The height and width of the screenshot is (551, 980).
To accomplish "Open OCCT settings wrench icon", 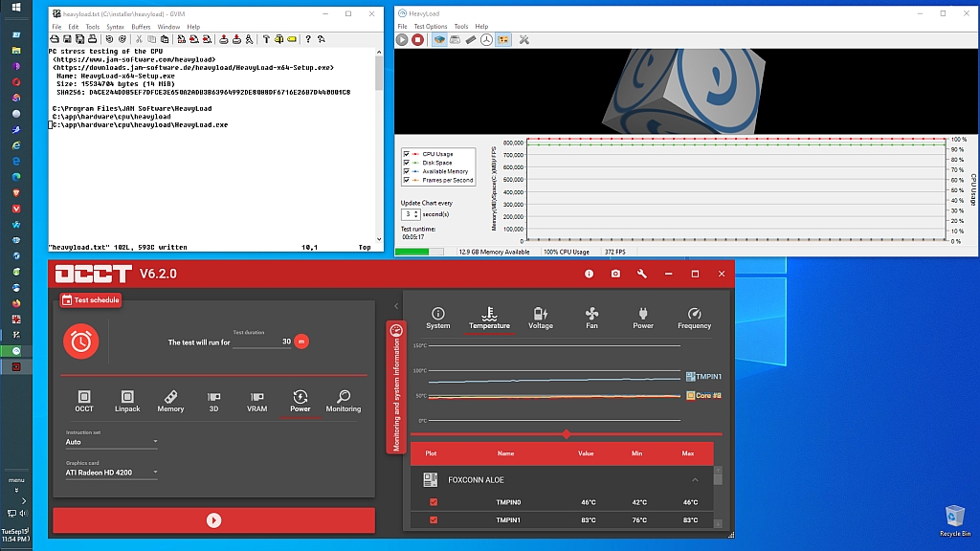I will (x=642, y=274).
